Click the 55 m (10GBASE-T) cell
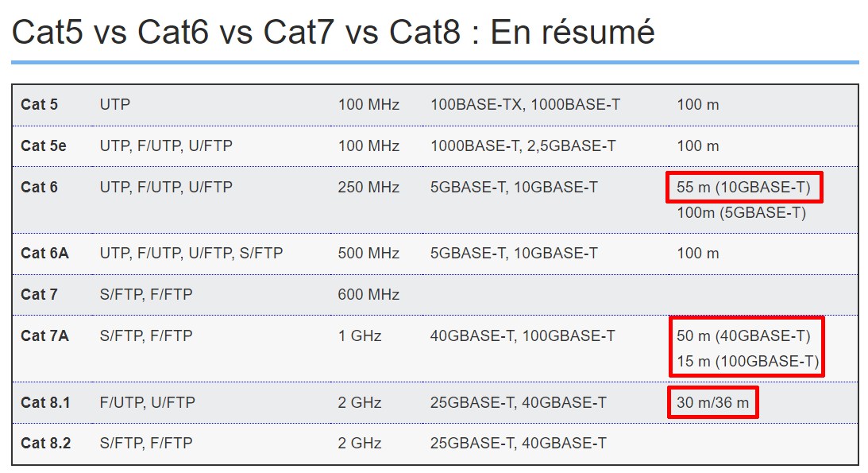 point(743,188)
